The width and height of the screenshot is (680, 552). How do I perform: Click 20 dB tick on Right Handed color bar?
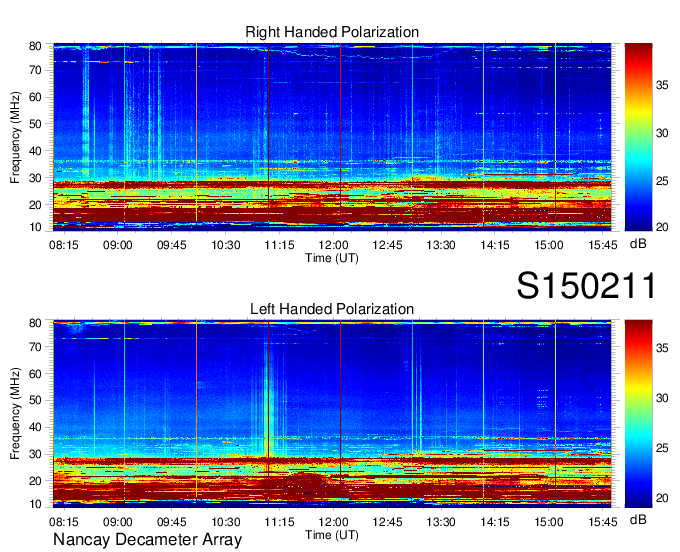[x=662, y=227]
